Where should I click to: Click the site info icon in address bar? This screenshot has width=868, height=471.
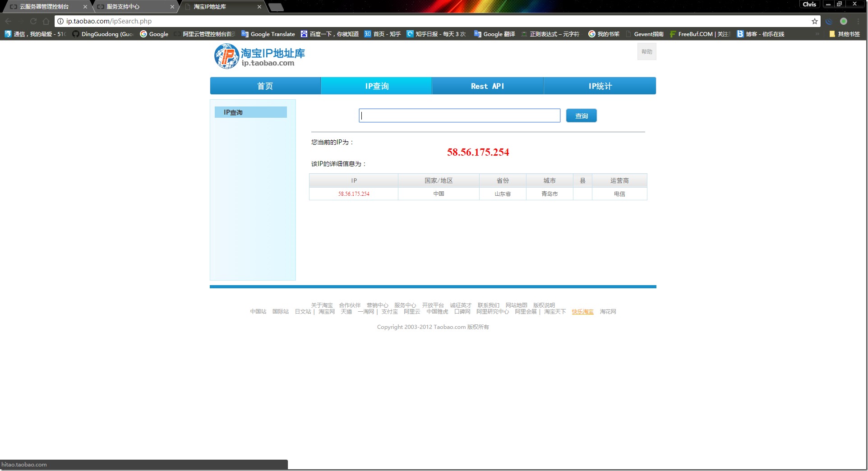click(x=60, y=21)
